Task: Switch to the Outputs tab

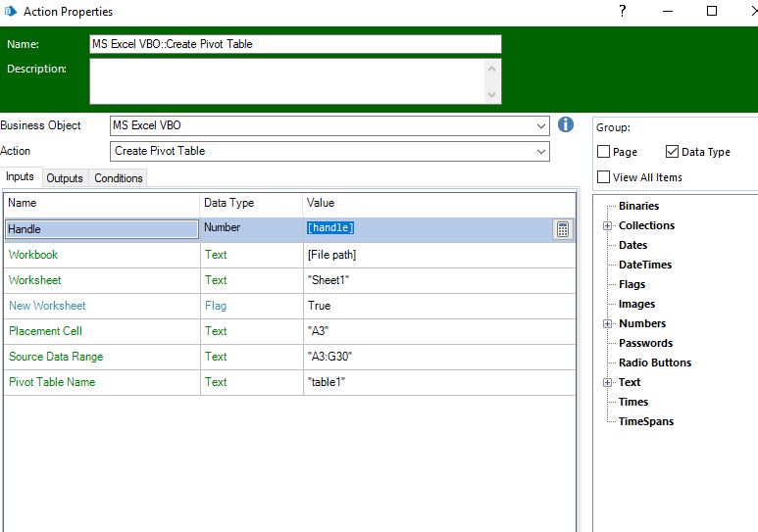Action: click(65, 178)
